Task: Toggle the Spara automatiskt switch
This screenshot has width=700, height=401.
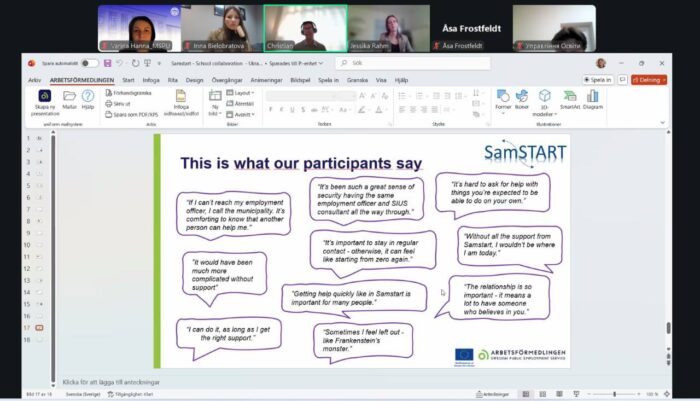Action: click(90, 62)
